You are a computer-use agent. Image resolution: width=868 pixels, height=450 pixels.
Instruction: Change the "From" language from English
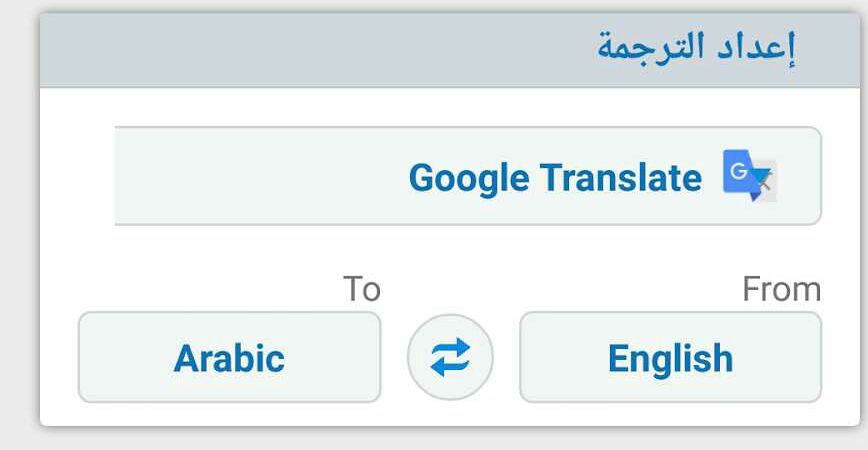(670, 357)
